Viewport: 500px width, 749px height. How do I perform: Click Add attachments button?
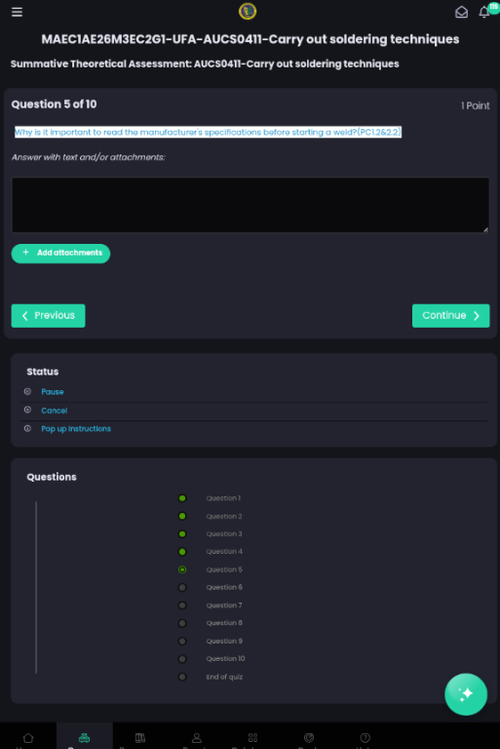click(61, 253)
